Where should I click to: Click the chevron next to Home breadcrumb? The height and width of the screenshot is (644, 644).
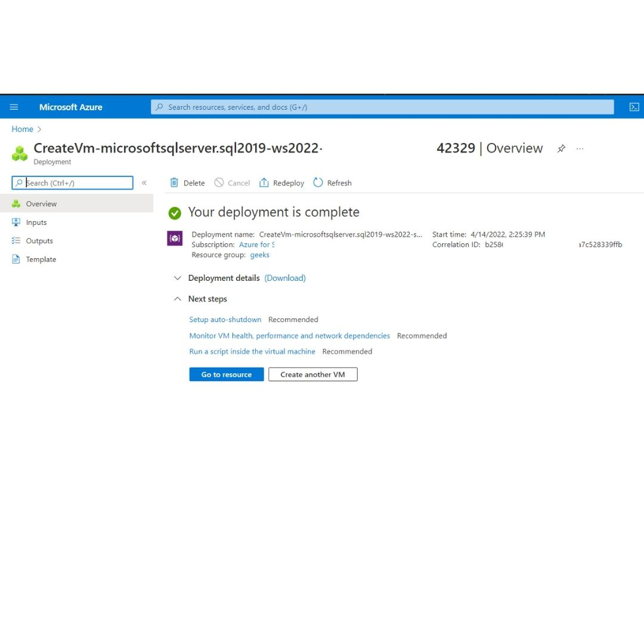click(x=39, y=129)
